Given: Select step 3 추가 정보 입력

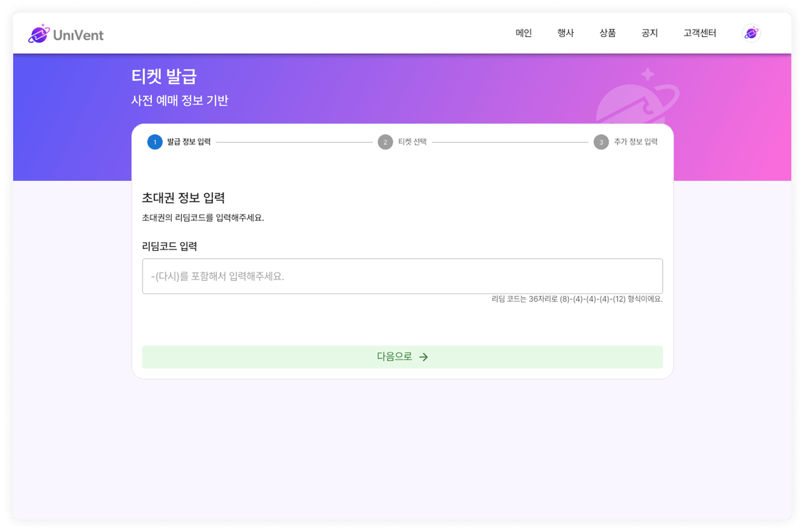Looking at the screenshot, I should click(x=625, y=142).
